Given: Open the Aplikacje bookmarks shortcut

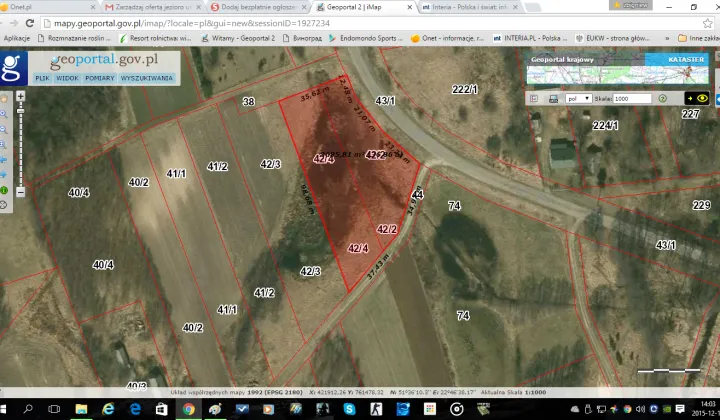Looking at the screenshot, I should (x=17, y=38).
